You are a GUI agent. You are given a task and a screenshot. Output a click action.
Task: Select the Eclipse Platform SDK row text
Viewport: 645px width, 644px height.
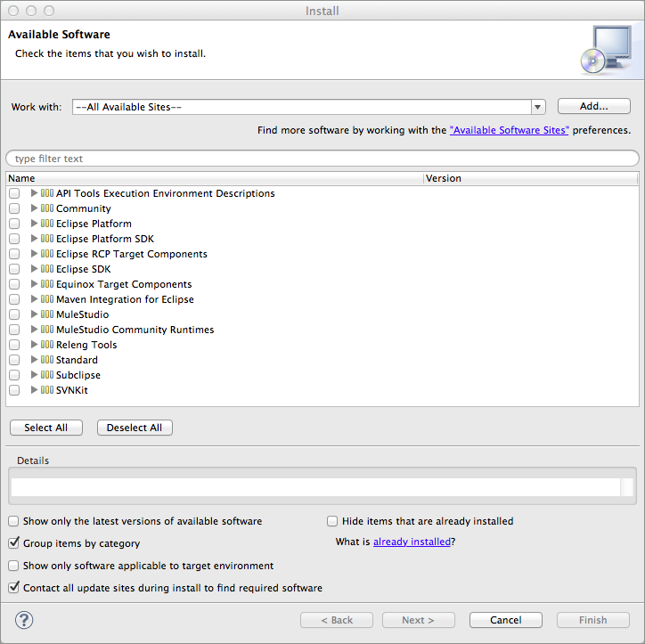[x=105, y=239]
